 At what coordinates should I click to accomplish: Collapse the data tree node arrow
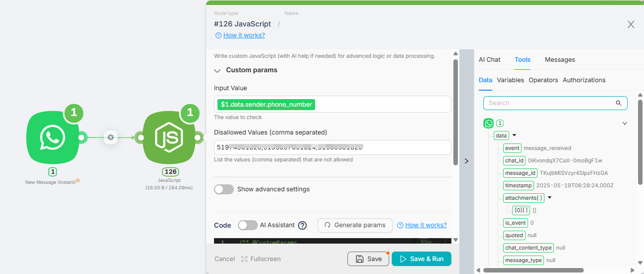tap(514, 136)
